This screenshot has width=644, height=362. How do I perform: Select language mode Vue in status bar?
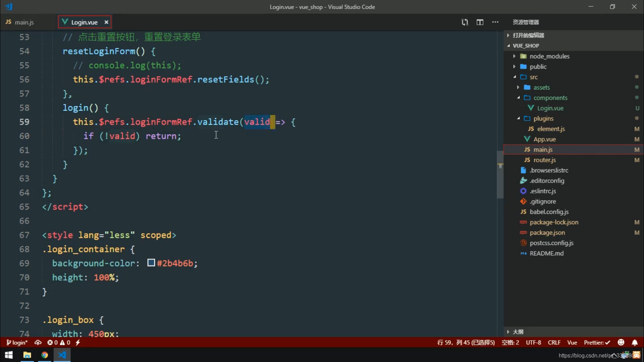pos(572,343)
